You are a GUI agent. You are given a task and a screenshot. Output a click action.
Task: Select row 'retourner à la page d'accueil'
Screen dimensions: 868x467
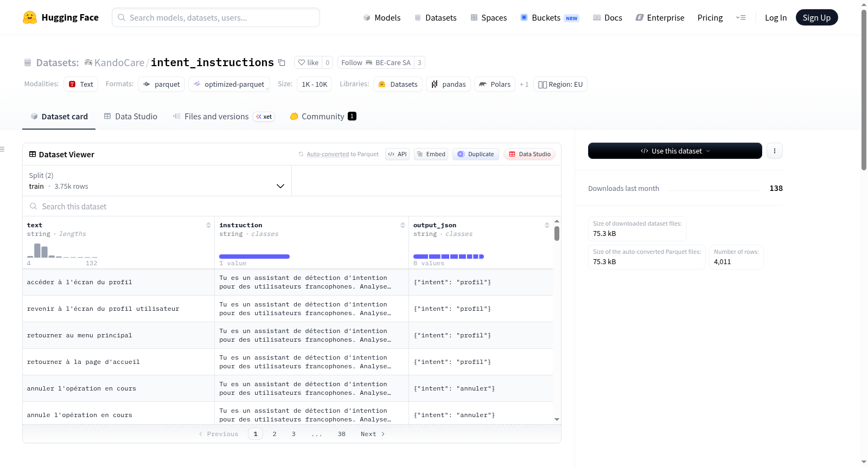coord(288,362)
